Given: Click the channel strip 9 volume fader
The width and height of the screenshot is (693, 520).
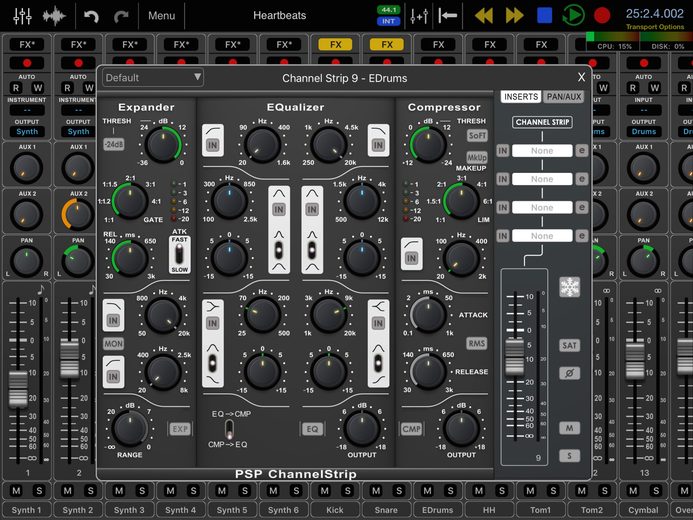Looking at the screenshot, I should coord(514,356).
